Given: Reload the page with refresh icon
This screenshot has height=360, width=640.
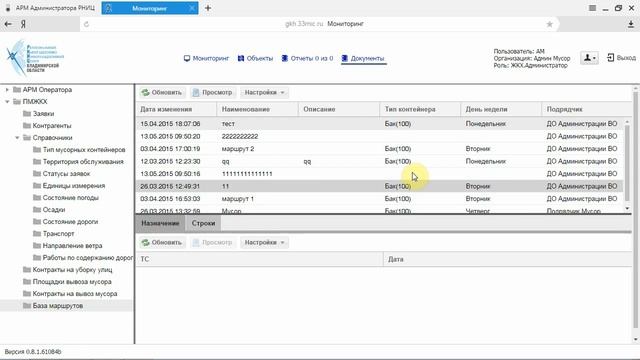Looking at the screenshot, I should click(86, 24).
